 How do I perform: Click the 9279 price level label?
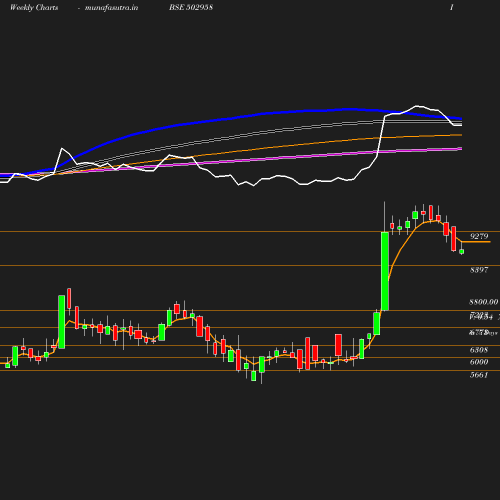pos(479,236)
